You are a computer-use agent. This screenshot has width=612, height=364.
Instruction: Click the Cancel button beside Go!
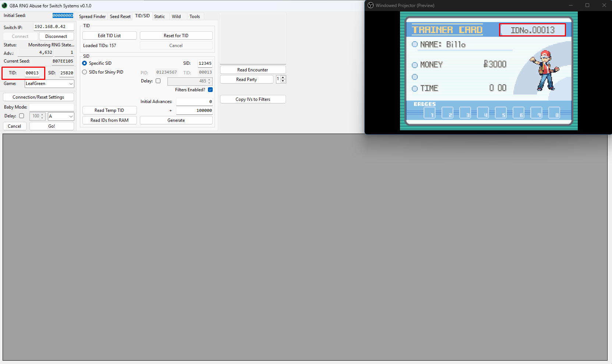click(14, 126)
